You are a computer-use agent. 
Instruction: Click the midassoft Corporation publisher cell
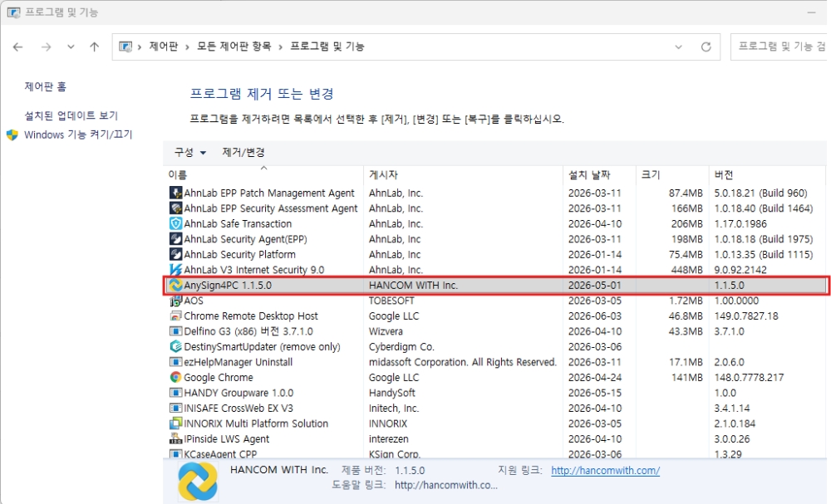(463, 362)
